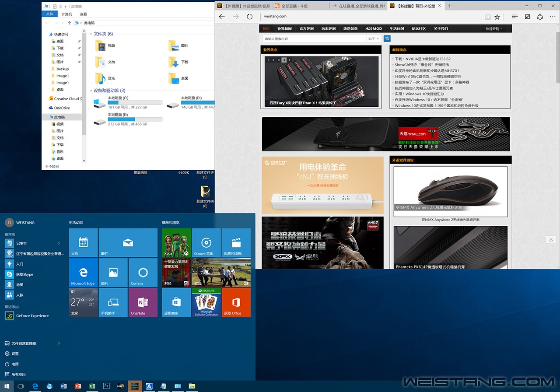The height and width of the screenshot is (392, 560).
Task: Open the Mail (邮件) tile
Action: coord(128,242)
